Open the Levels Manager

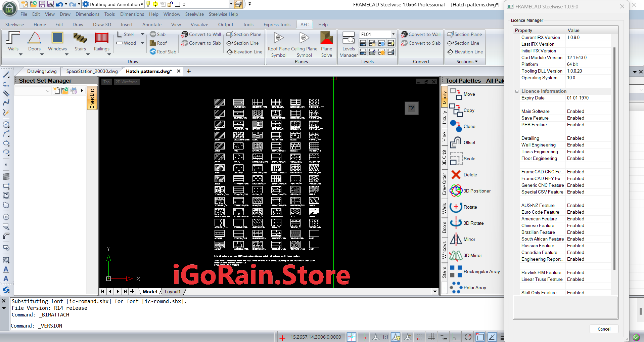(348, 44)
